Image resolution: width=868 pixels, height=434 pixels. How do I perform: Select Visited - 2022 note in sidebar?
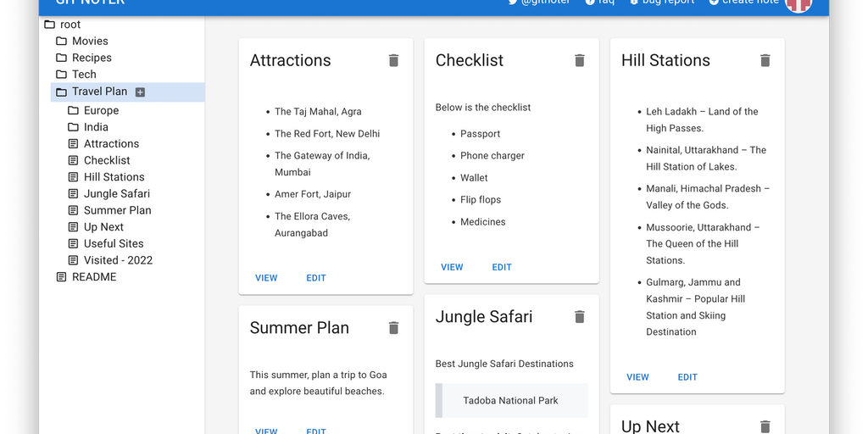(118, 260)
